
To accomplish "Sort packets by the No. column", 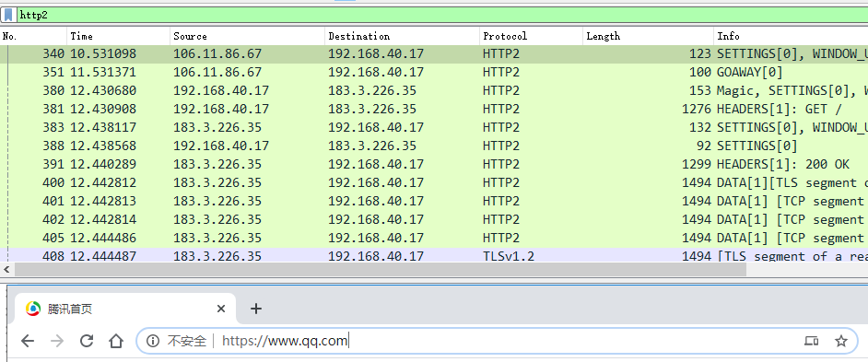I will pos(34,36).
